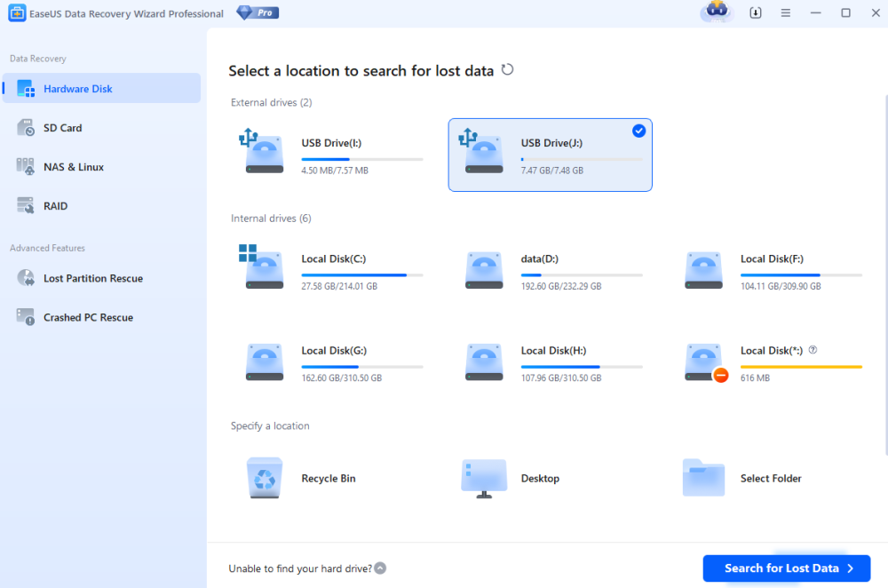Click the Select Folder icon
This screenshot has width=888, height=588.
point(703,478)
